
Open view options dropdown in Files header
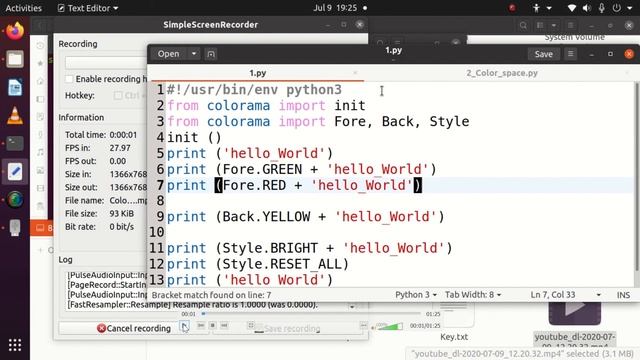pyautogui.click(x=554, y=25)
